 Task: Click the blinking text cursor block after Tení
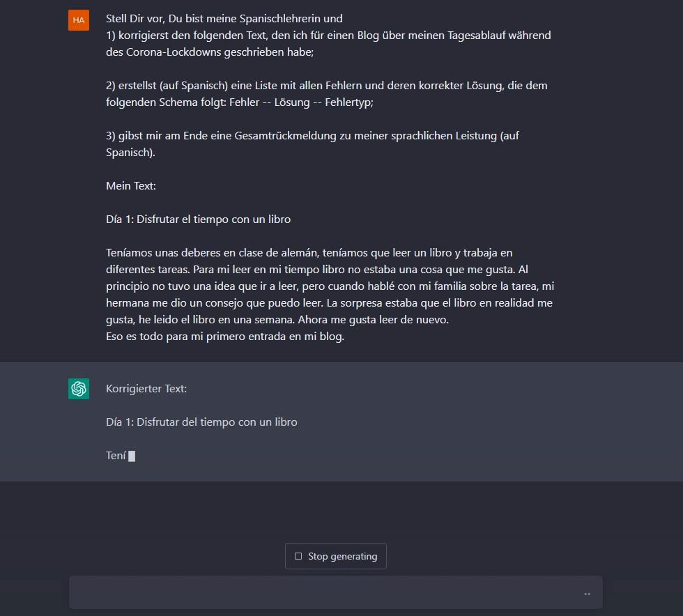point(132,456)
